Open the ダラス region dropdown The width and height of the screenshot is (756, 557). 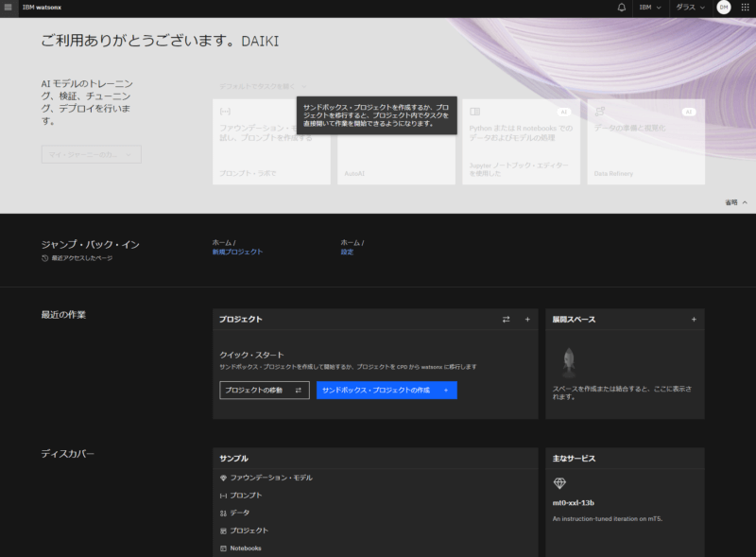click(x=690, y=8)
